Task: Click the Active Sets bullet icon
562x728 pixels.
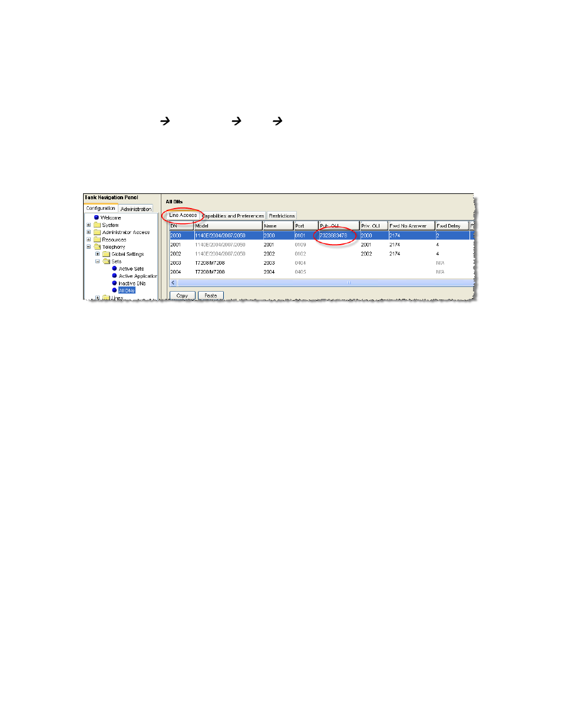Action: [x=114, y=268]
